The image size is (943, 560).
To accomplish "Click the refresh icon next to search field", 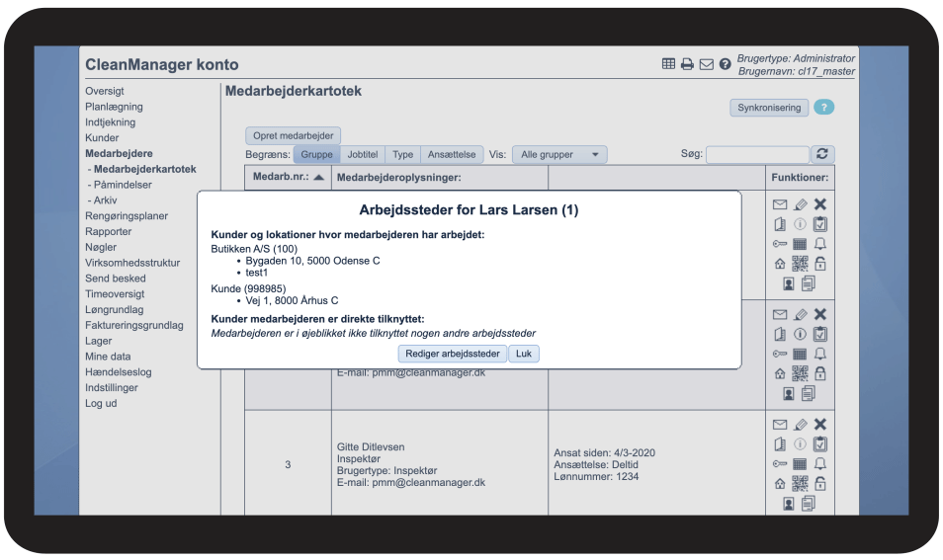I will pyautogui.click(x=822, y=154).
